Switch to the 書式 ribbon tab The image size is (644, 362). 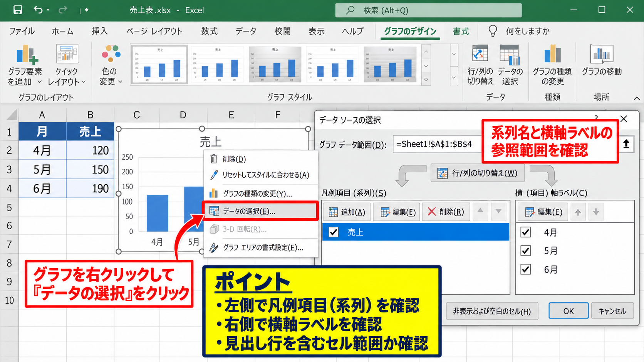pos(461,31)
